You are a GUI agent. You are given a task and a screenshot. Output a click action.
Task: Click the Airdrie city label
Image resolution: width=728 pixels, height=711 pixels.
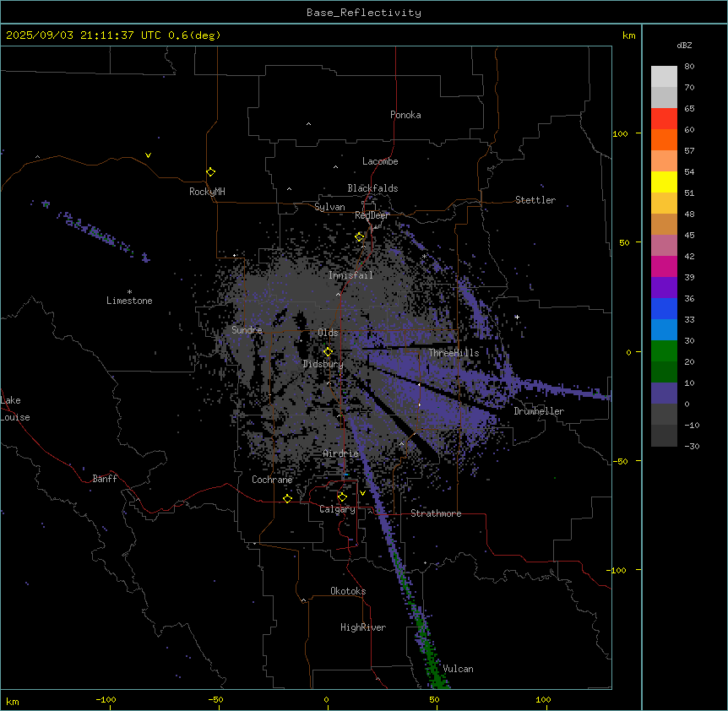coord(341,453)
